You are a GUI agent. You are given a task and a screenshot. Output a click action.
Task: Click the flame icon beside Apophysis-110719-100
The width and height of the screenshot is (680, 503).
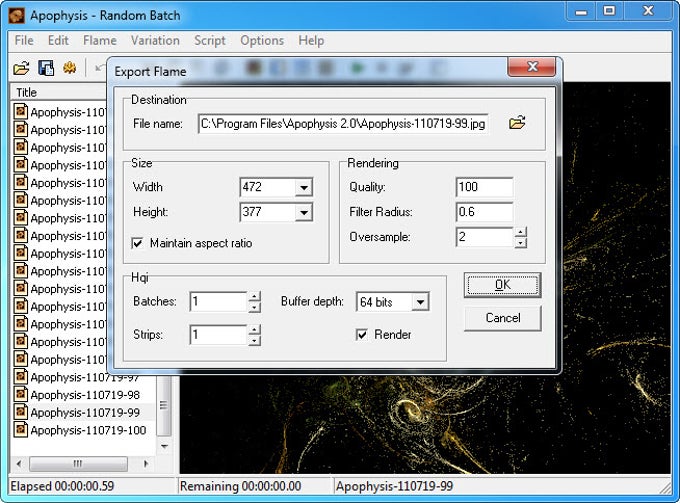click(20, 430)
